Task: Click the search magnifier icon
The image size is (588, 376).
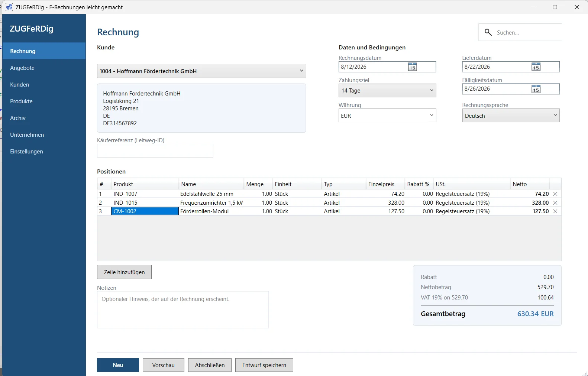Action: pos(488,32)
